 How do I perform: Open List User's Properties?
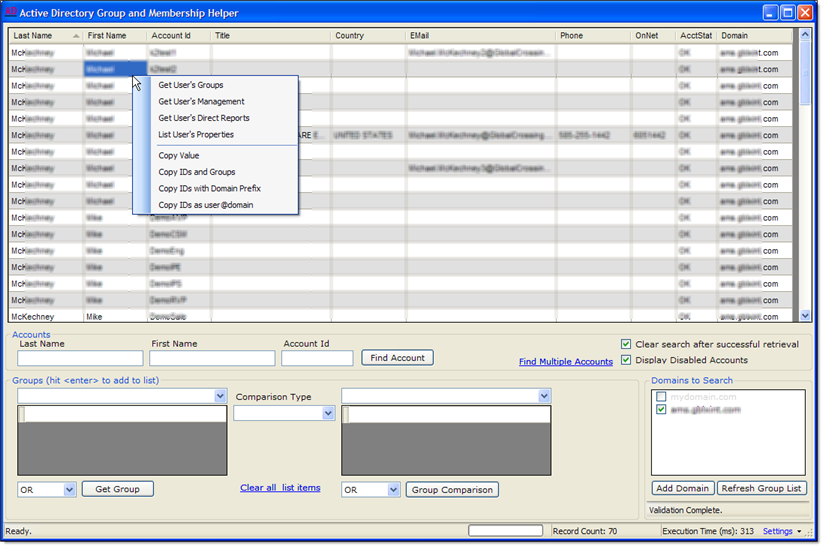[196, 135]
